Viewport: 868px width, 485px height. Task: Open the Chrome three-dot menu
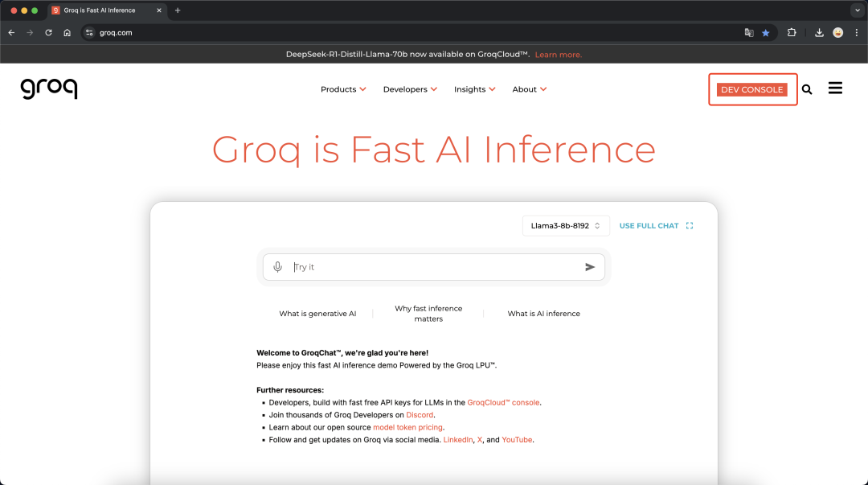(857, 33)
